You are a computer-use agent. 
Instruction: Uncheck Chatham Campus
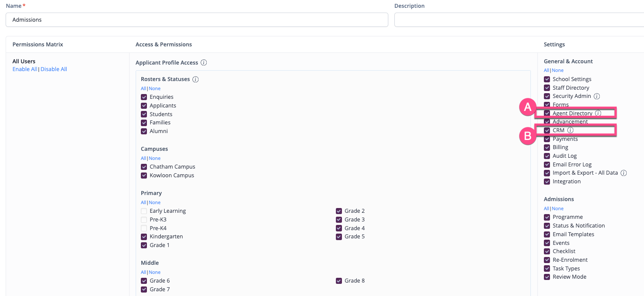(x=144, y=167)
